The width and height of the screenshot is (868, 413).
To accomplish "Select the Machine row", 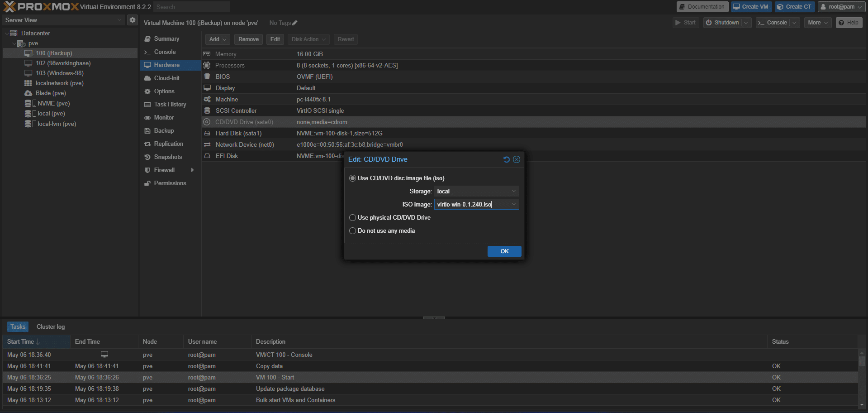I will point(534,99).
